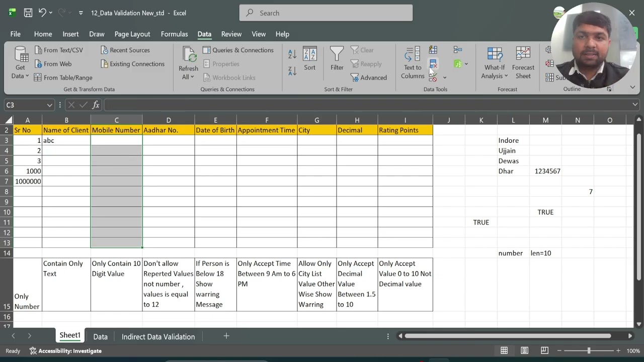Open Customize Quick Access Toolbar dropdown

pyautogui.click(x=80, y=13)
